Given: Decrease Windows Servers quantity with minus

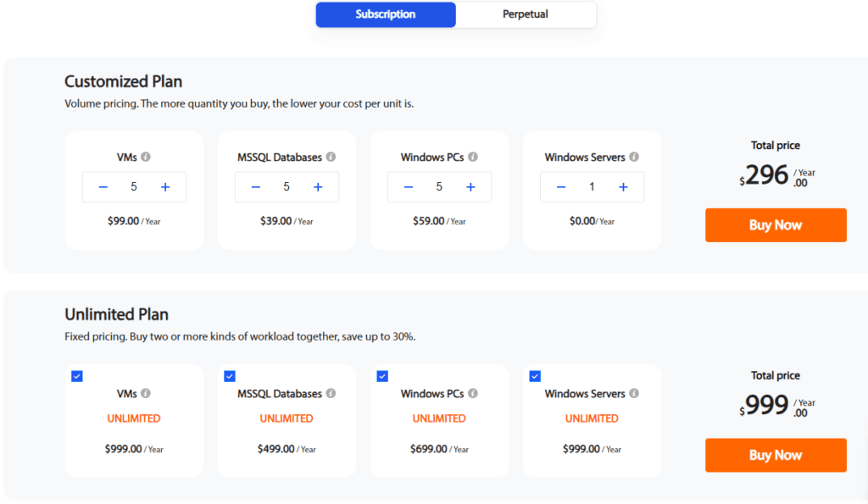Looking at the screenshot, I should pos(561,187).
